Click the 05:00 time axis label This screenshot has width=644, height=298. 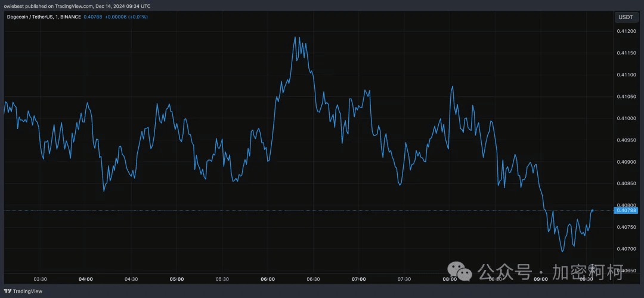[x=177, y=279]
